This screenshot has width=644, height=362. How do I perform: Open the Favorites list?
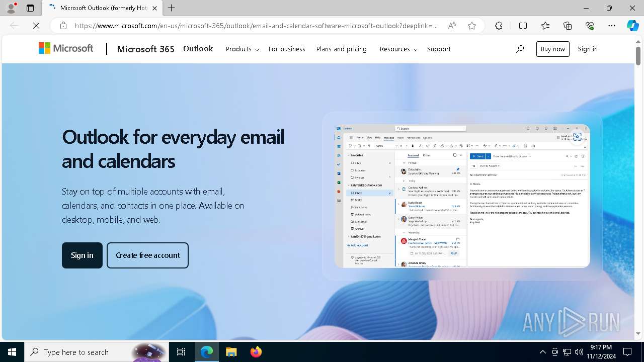click(545, 26)
